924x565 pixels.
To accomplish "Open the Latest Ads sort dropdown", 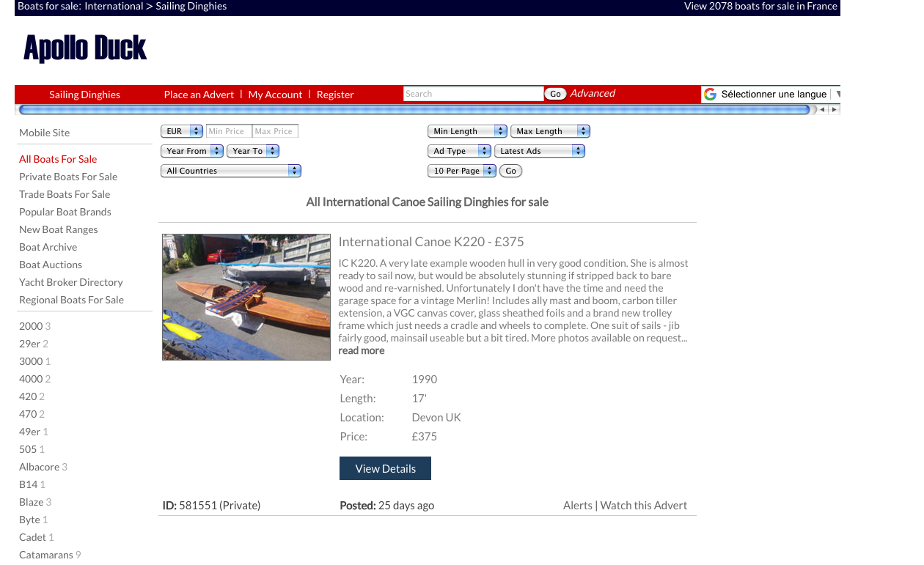I will tap(540, 151).
